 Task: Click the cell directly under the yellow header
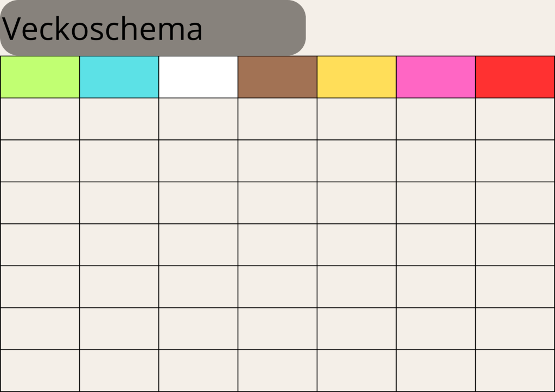coord(357,119)
